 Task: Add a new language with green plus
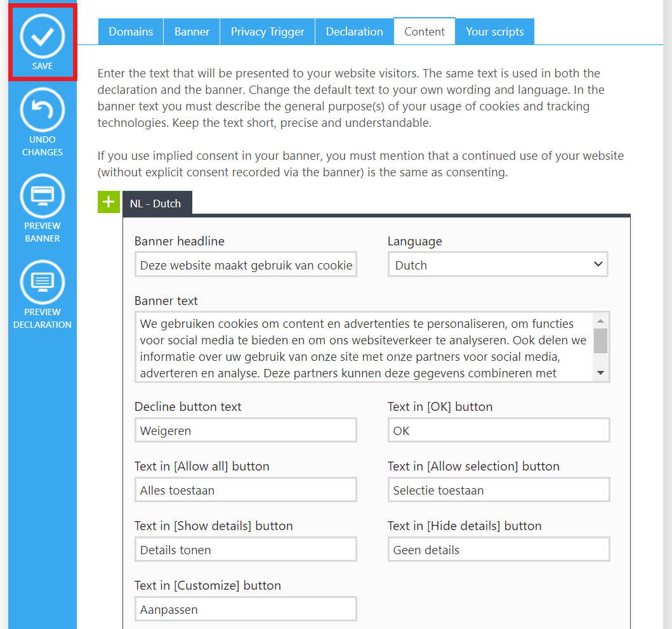pos(109,202)
